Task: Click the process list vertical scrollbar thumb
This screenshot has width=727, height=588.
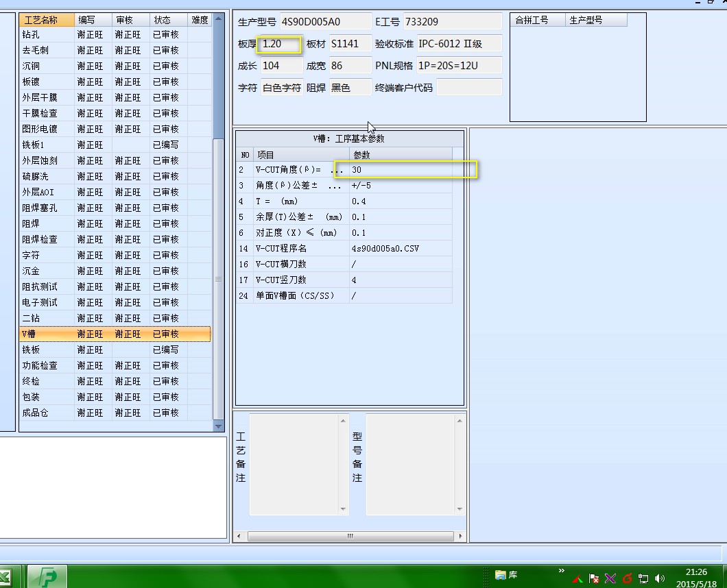Action: (218, 278)
